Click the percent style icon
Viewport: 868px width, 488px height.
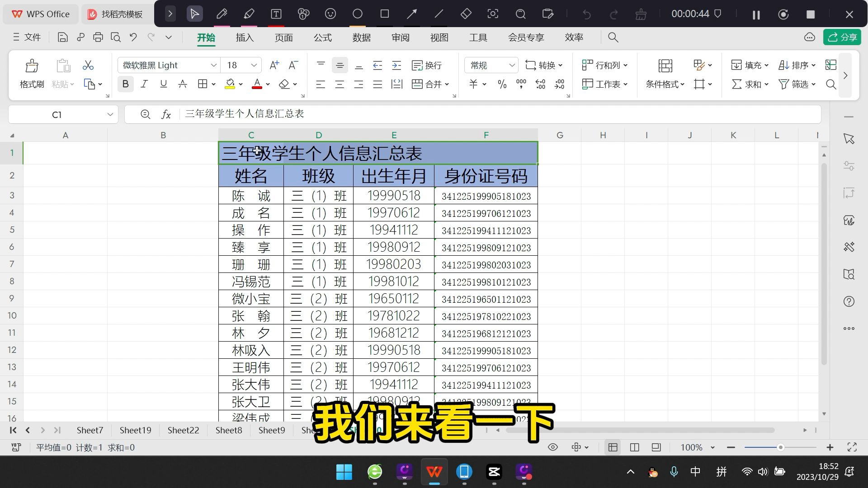502,84
